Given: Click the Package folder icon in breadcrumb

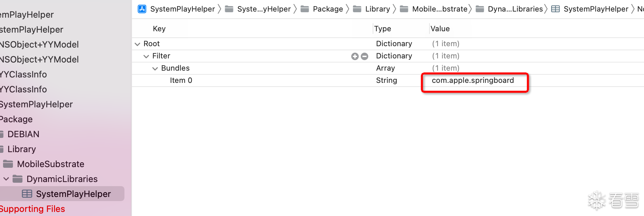Looking at the screenshot, I should tap(305, 9).
